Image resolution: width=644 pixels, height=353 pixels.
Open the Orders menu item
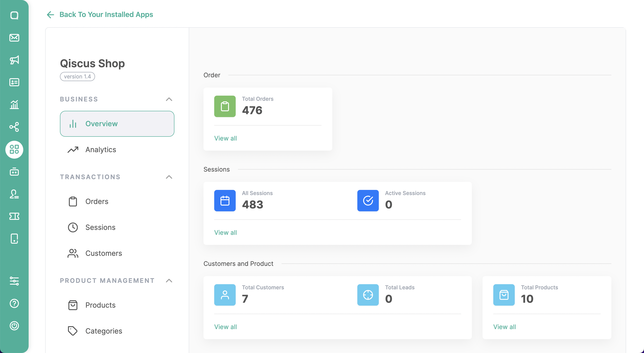pyautogui.click(x=97, y=201)
